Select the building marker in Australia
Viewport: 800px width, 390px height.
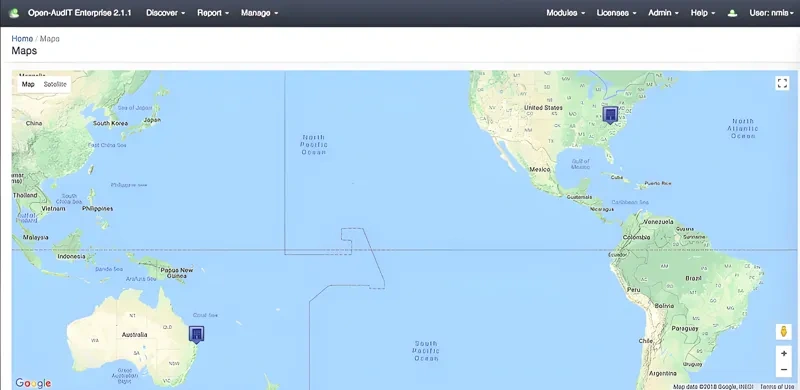pyautogui.click(x=196, y=334)
